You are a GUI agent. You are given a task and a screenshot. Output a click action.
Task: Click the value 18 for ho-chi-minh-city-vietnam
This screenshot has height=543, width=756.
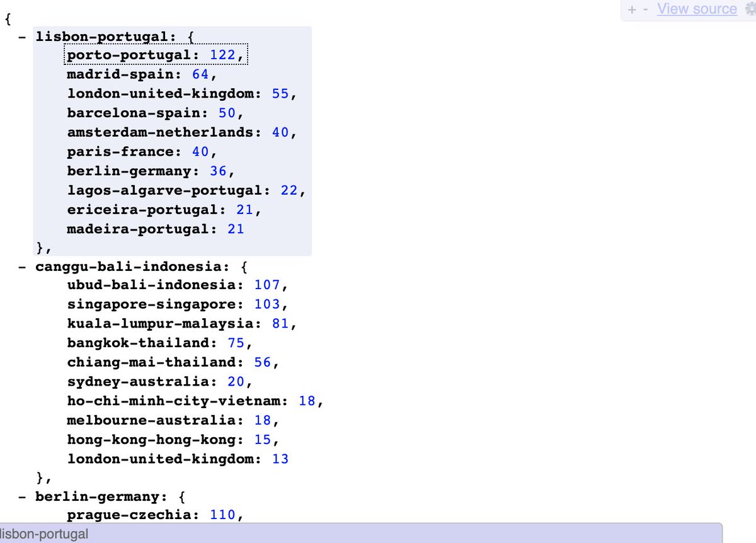click(x=307, y=401)
